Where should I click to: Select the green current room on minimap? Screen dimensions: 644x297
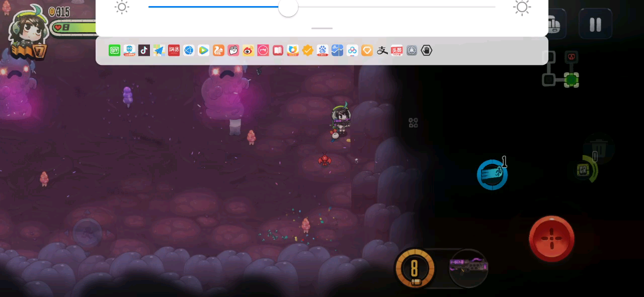pyautogui.click(x=571, y=80)
